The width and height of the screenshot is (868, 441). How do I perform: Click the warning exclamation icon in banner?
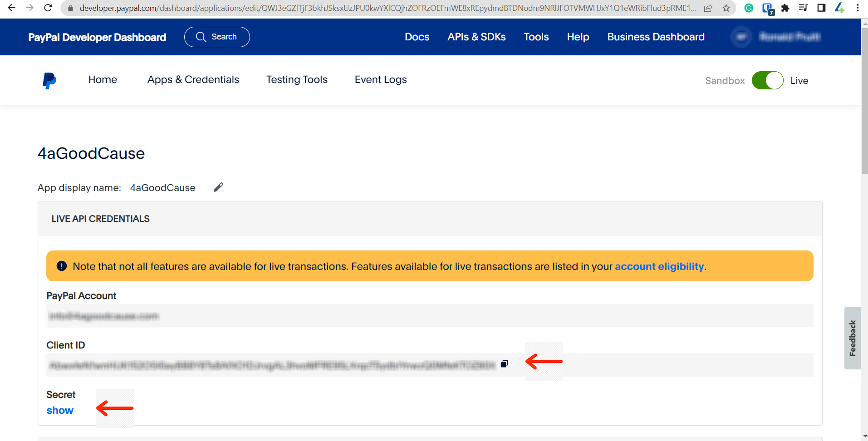coord(62,266)
